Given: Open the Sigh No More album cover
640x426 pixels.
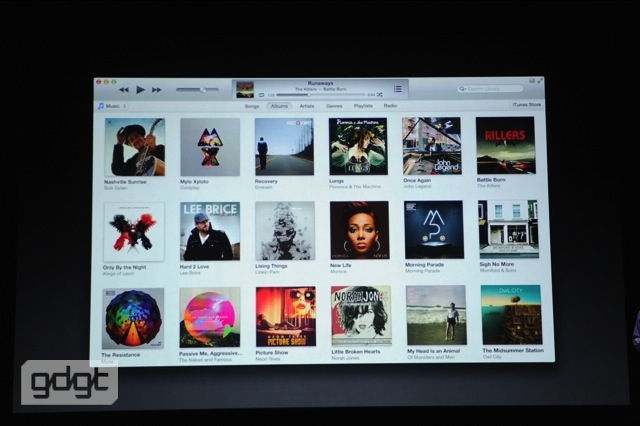Looking at the screenshot, I should click(509, 229).
